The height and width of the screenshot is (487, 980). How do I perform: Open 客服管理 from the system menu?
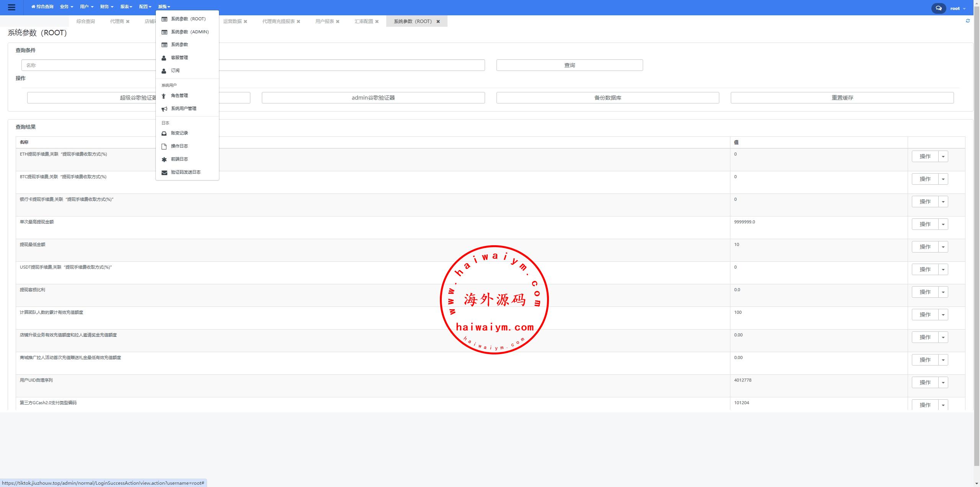click(179, 57)
